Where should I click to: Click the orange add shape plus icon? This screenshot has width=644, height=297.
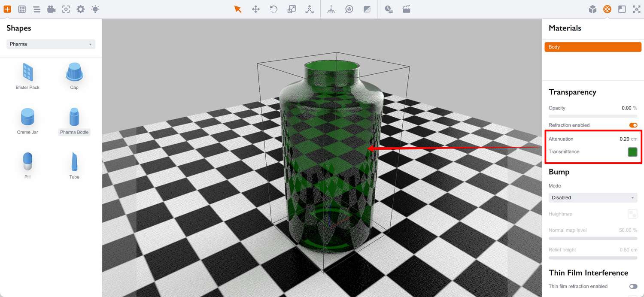click(7, 9)
